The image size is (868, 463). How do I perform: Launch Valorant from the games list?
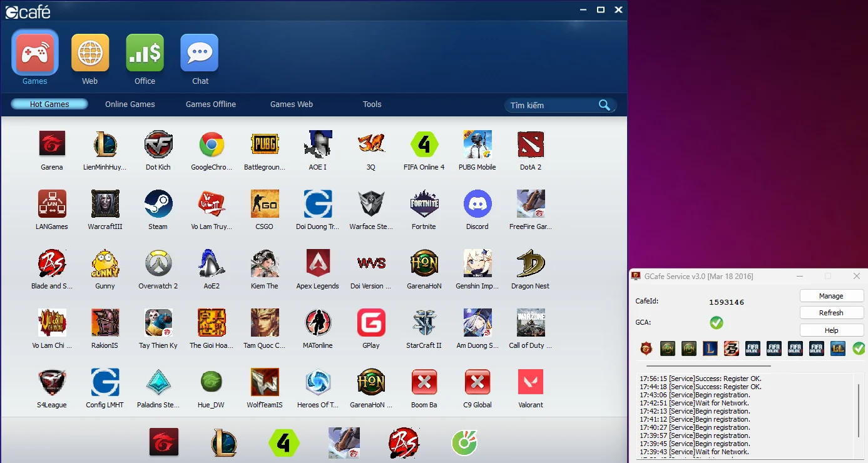(x=530, y=382)
